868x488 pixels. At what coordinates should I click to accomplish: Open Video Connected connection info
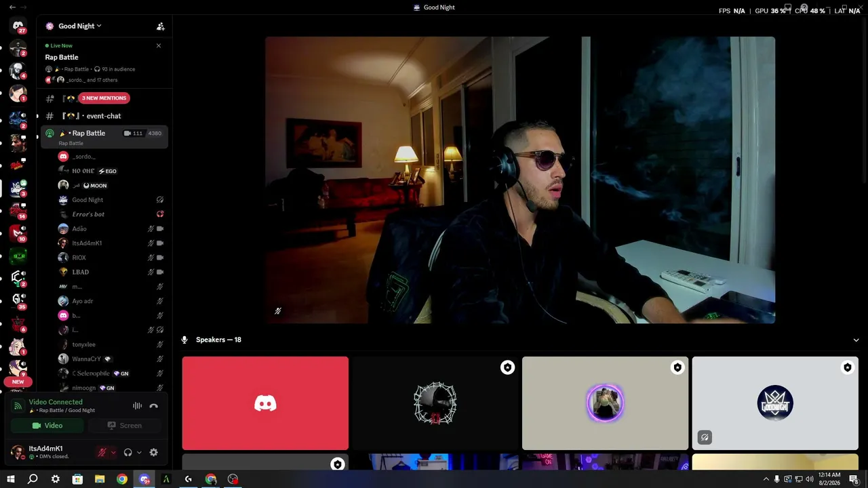click(x=56, y=402)
